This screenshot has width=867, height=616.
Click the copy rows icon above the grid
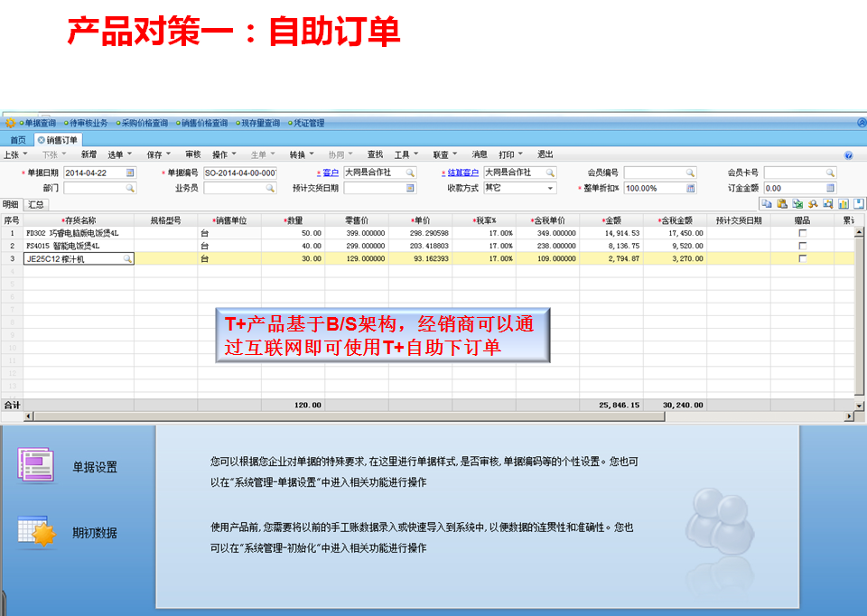(767, 203)
